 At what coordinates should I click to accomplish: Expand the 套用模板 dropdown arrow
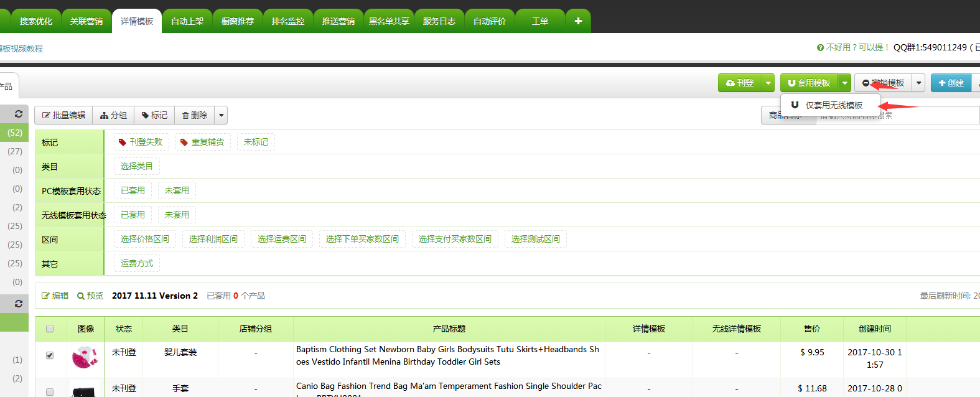844,83
